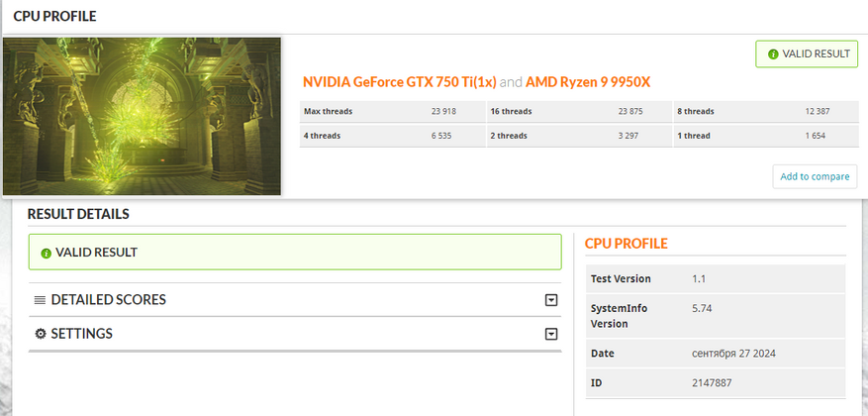Click the list icon beside Detailed Scores
Viewport: 868px width, 416px height.
pos(40,300)
